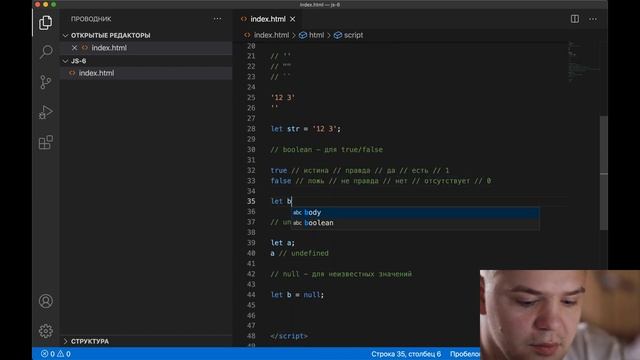Click the Пробелов indentation status entry
640x360 pixels.
(464, 354)
